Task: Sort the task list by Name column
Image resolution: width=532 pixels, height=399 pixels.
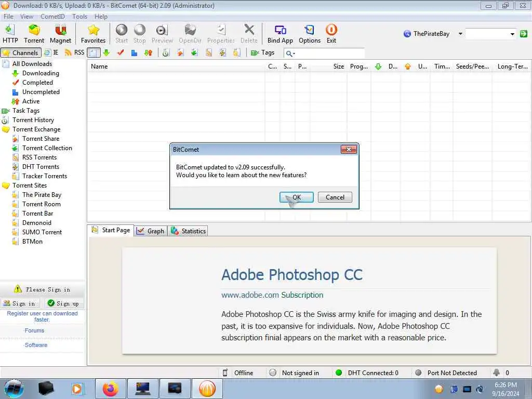Action: tap(176, 66)
